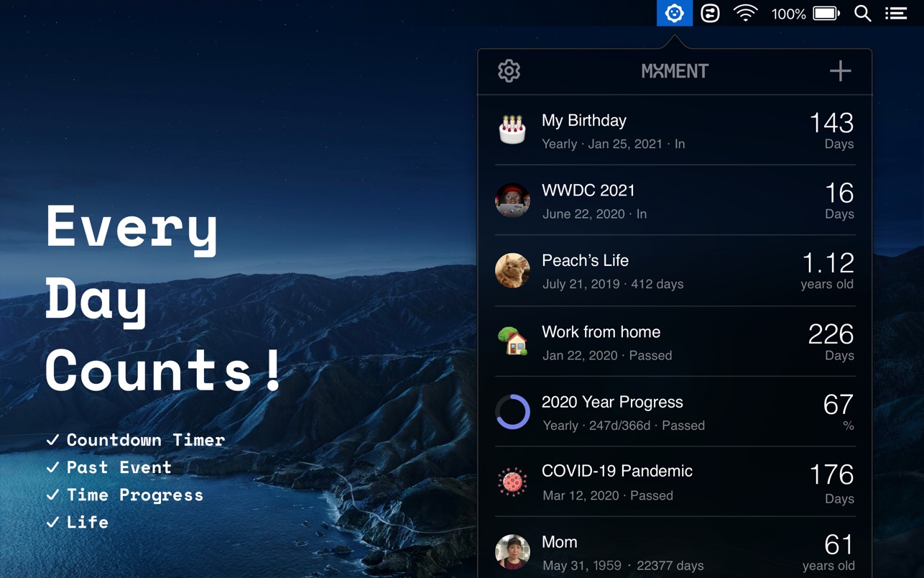
Task: Click the 2020 Year Progress ring
Action: tap(512, 412)
